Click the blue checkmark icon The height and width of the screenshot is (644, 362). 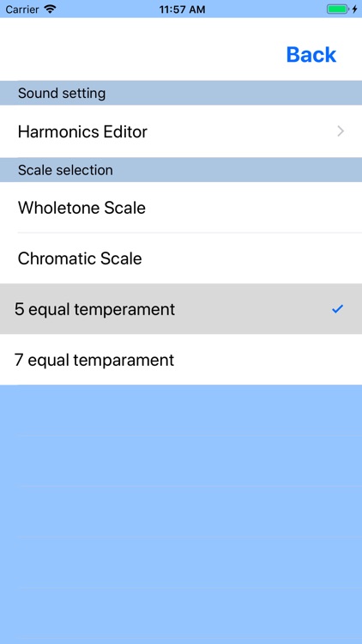click(337, 309)
